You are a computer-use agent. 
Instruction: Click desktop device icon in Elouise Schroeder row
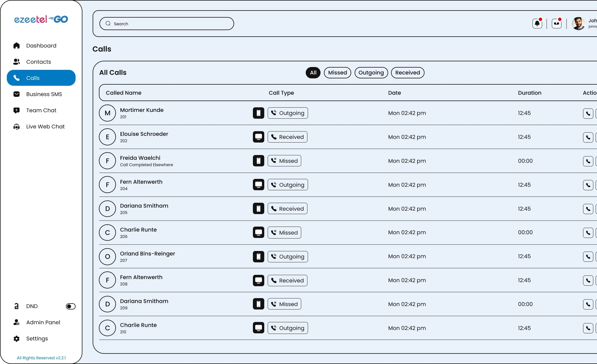[258, 137]
